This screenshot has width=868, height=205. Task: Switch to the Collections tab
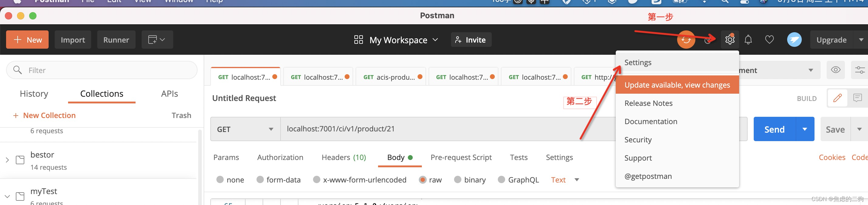point(102,94)
